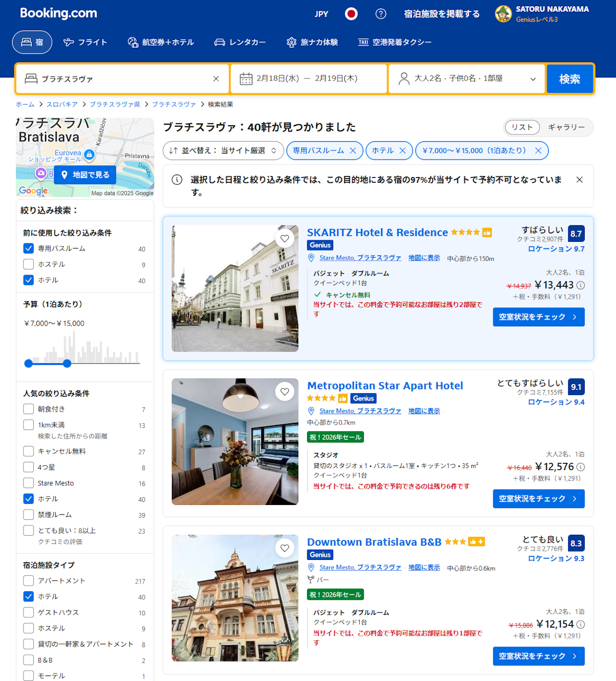The width and height of the screenshot is (616, 681).
Task: Click the 8.7 review score badge
Action: (x=576, y=234)
